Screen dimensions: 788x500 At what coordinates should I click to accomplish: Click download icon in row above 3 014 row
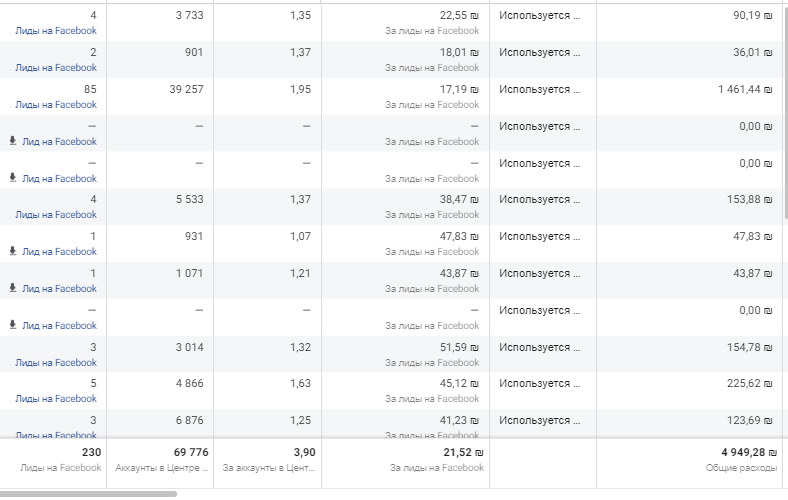click(x=13, y=325)
